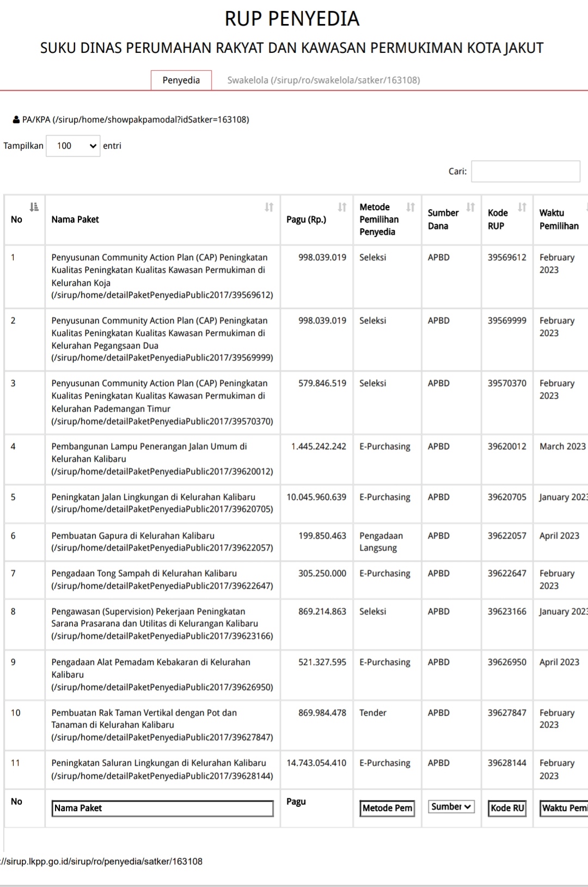Image resolution: width=588 pixels, height=887 pixels.
Task: Click the PA/KPA user icon
Action: pos(16,120)
